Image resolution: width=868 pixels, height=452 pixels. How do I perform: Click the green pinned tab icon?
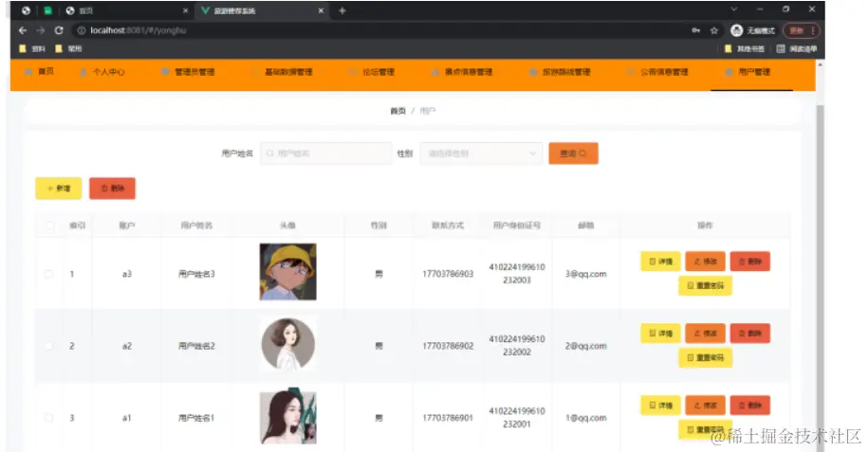point(47,10)
